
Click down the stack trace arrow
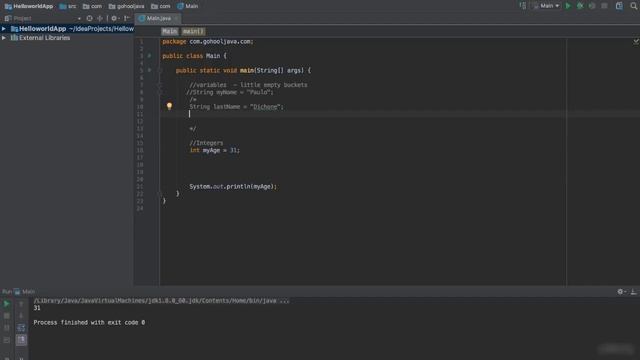[x=21, y=316]
